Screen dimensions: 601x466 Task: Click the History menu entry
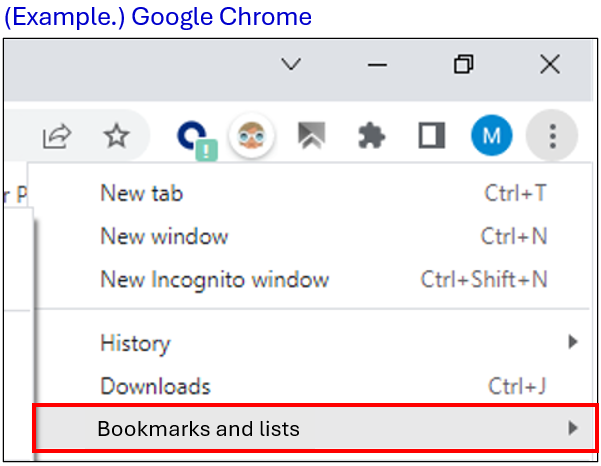point(135,343)
